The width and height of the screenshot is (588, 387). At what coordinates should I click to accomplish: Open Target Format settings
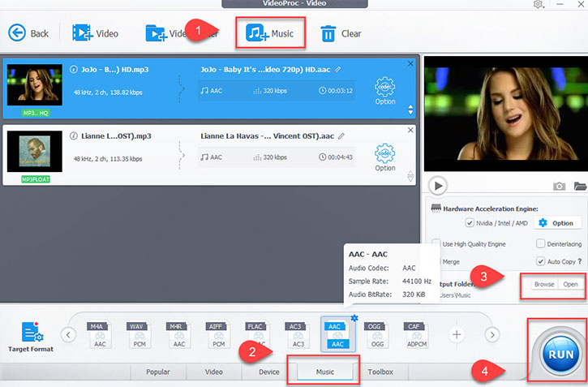pos(31,337)
